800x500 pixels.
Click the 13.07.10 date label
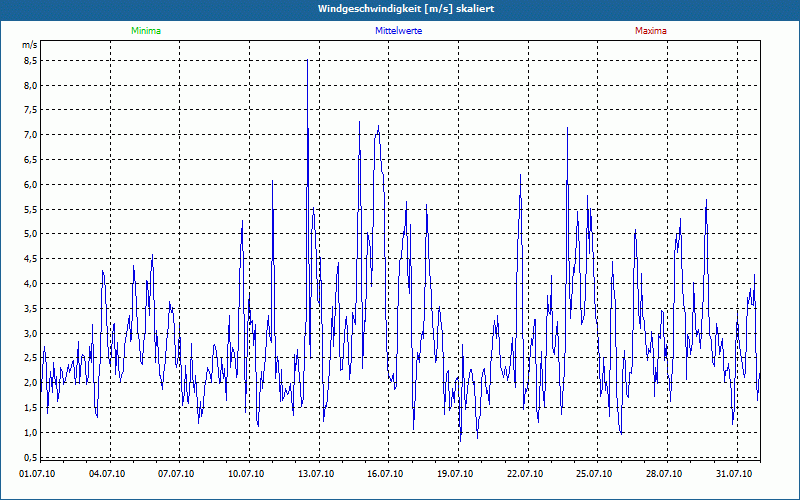coord(316,474)
